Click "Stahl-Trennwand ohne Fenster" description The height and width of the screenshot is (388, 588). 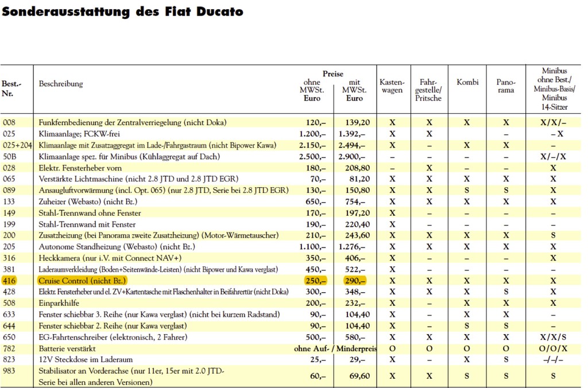pos(90,213)
